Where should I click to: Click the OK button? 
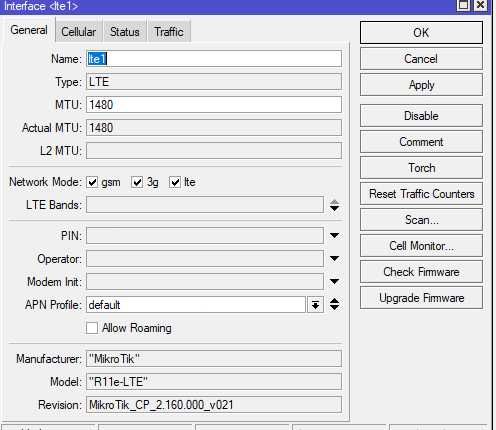[x=421, y=33]
